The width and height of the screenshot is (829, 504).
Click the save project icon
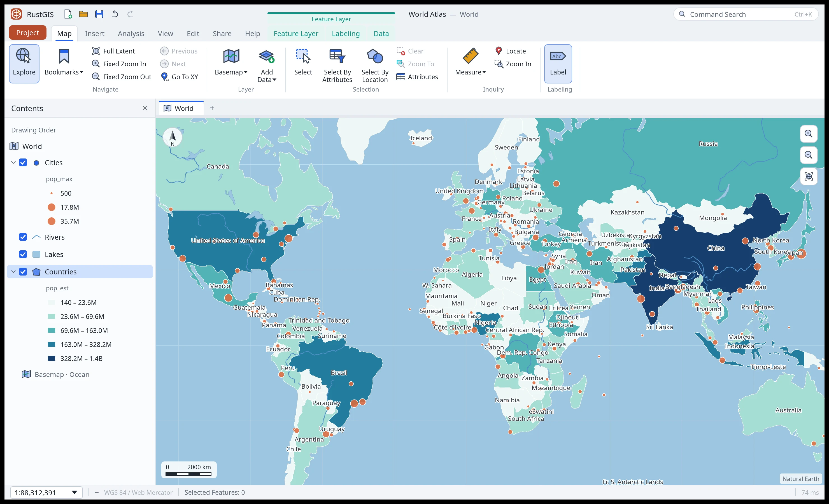coord(99,14)
